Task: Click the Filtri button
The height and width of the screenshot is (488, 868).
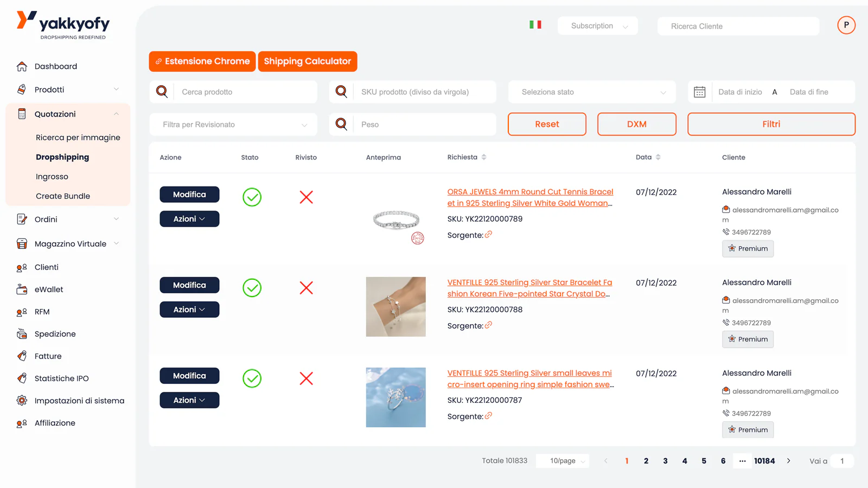Action: pyautogui.click(x=771, y=124)
